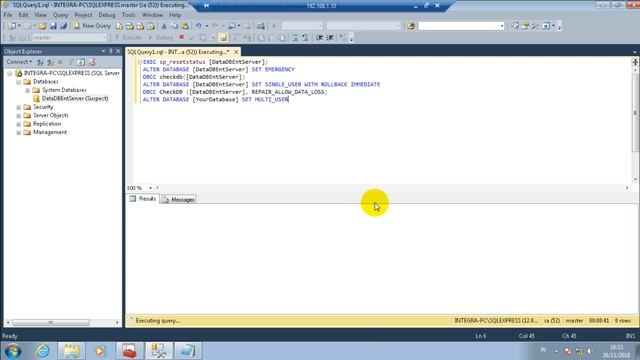Open the Debug menu
Viewport: 640px width, 360px height.
[x=107, y=15]
